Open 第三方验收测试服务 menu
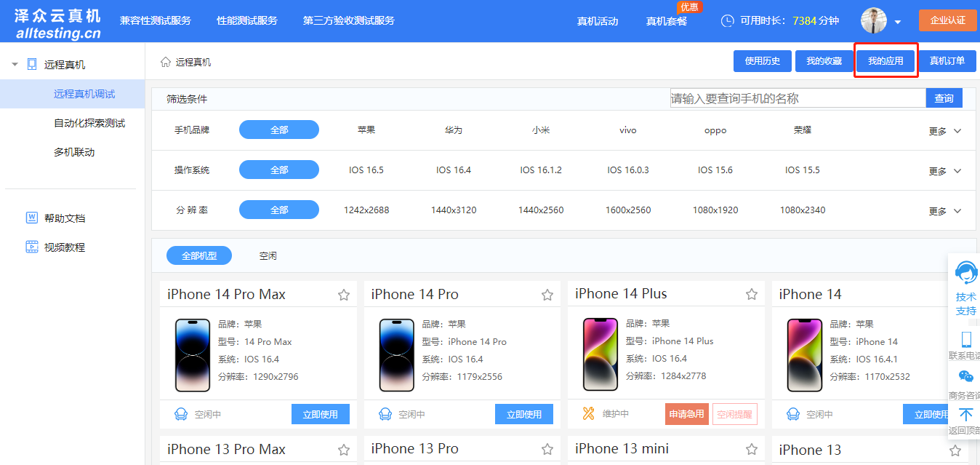This screenshot has height=465, width=980. 349,20
